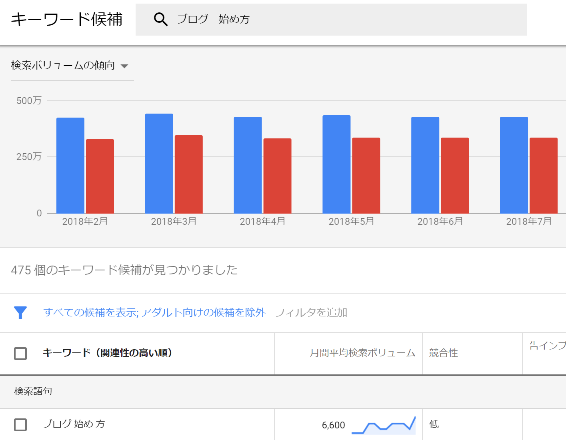The image size is (566, 440).
Task: Click the red bar for 2018年7月
Action: click(x=544, y=175)
